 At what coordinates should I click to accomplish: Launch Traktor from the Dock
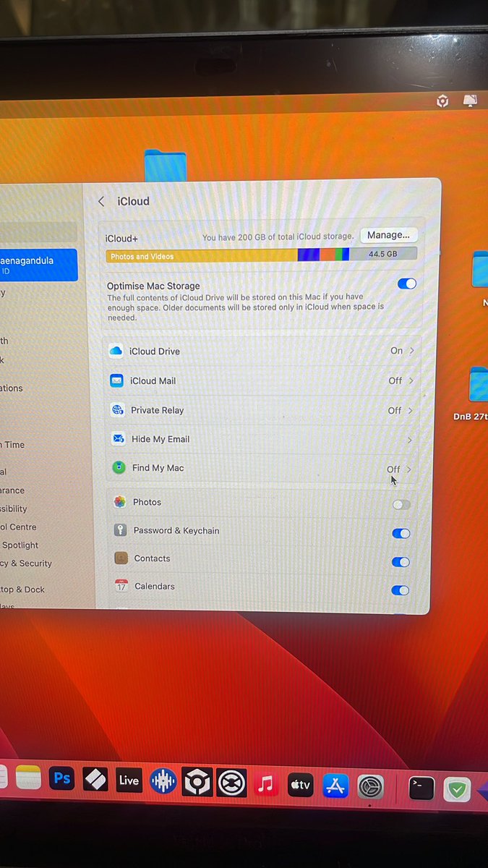[231, 783]
